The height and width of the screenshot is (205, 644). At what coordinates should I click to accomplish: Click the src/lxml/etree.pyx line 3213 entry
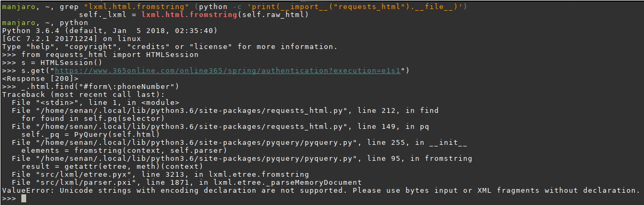pyautogui.click(x=160, y=174)
